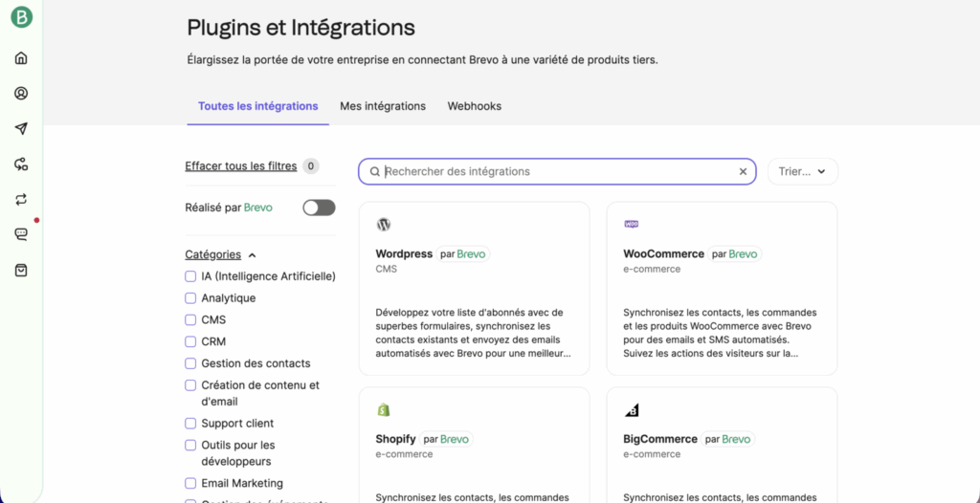Click the WooCommerce card description text
This screenshot has height=503, width=980.
click(720, 333)
